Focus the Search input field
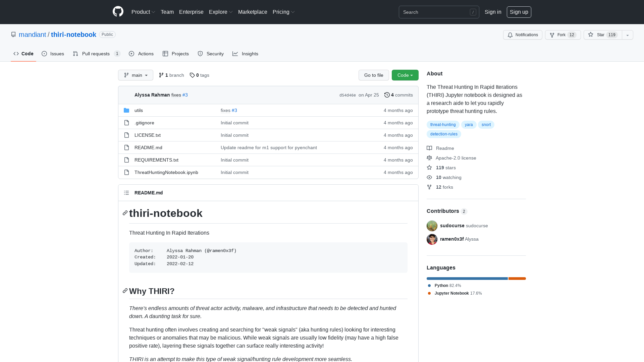The width and height of the screenshot is (644, 362). pos(439,12)
